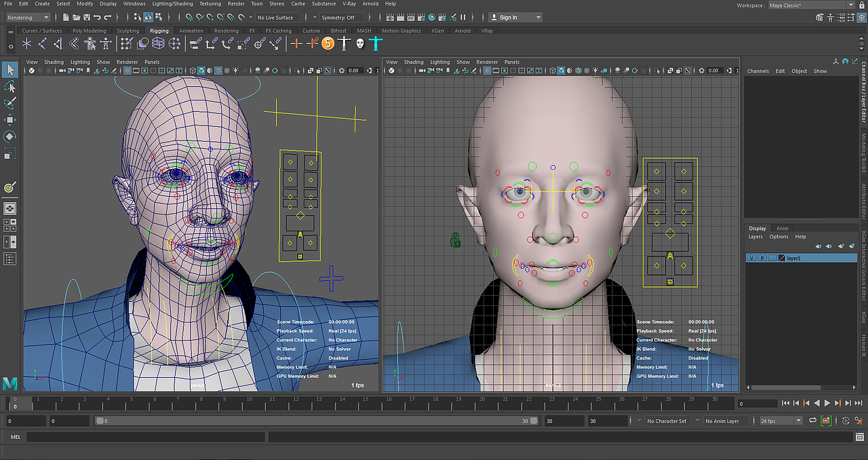Toggle playback P box for layer1

[x=762, y=258]
